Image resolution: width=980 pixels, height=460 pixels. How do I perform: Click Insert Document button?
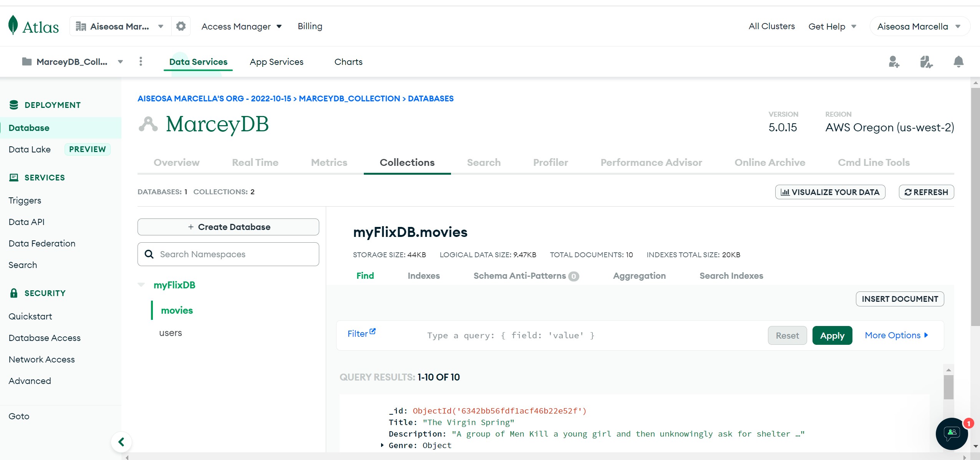tap(900, 299)
